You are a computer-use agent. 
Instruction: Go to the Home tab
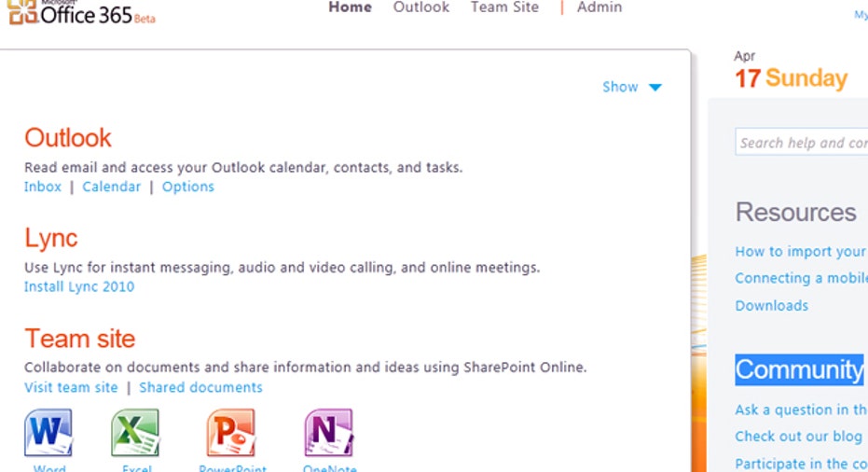(350, 7)
